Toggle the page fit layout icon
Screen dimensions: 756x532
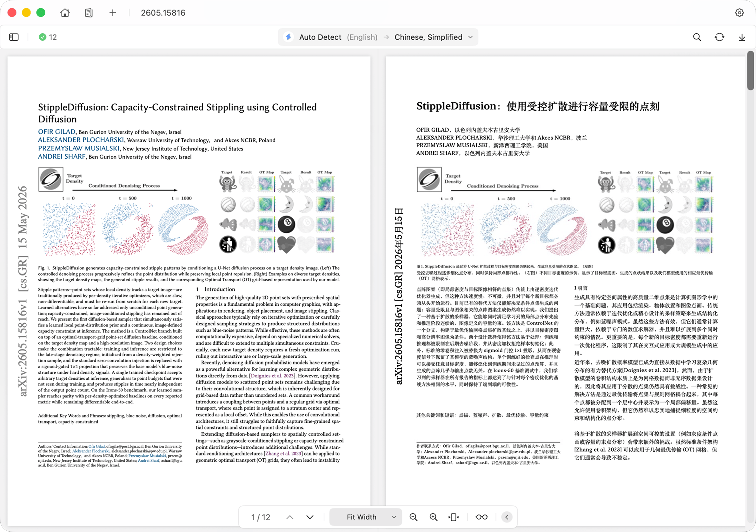(x=454, y=517)
